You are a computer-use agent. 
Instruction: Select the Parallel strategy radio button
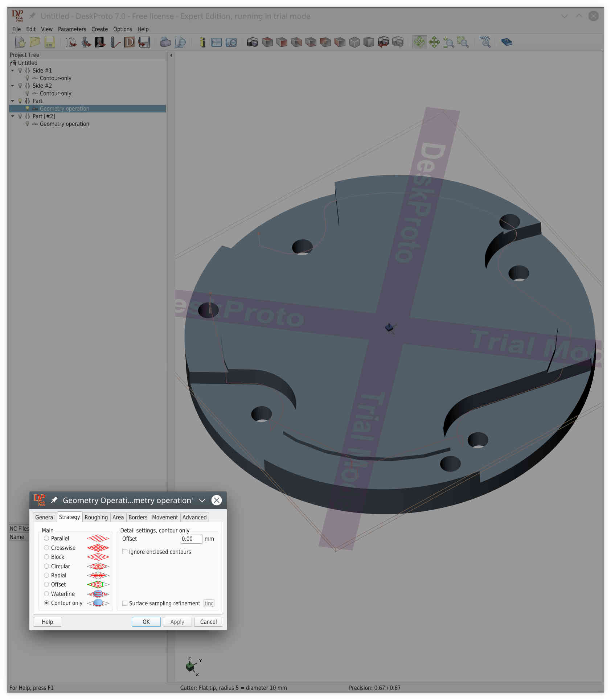click(x=46, y=538)
